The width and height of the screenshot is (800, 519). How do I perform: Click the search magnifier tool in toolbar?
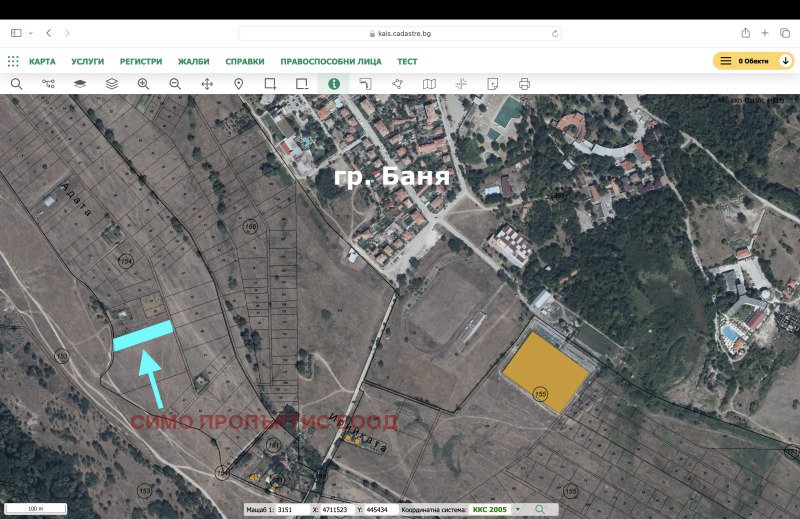[x=16, y=84]
